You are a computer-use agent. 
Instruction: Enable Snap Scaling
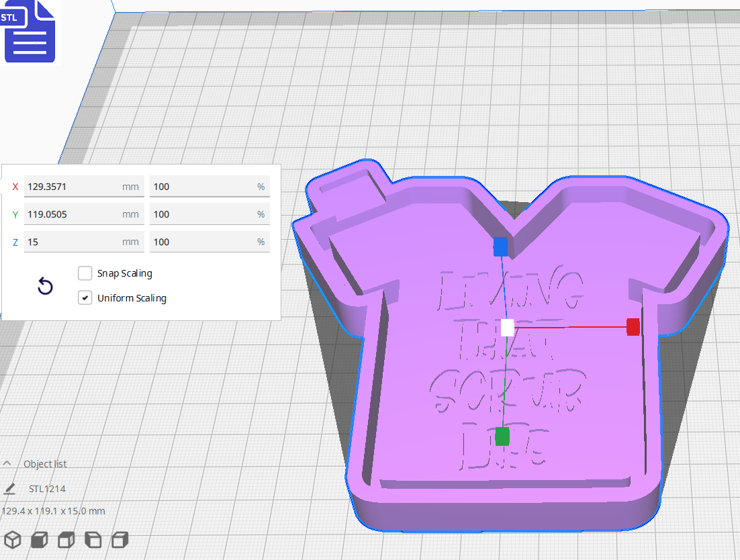(x=85, y=273)
